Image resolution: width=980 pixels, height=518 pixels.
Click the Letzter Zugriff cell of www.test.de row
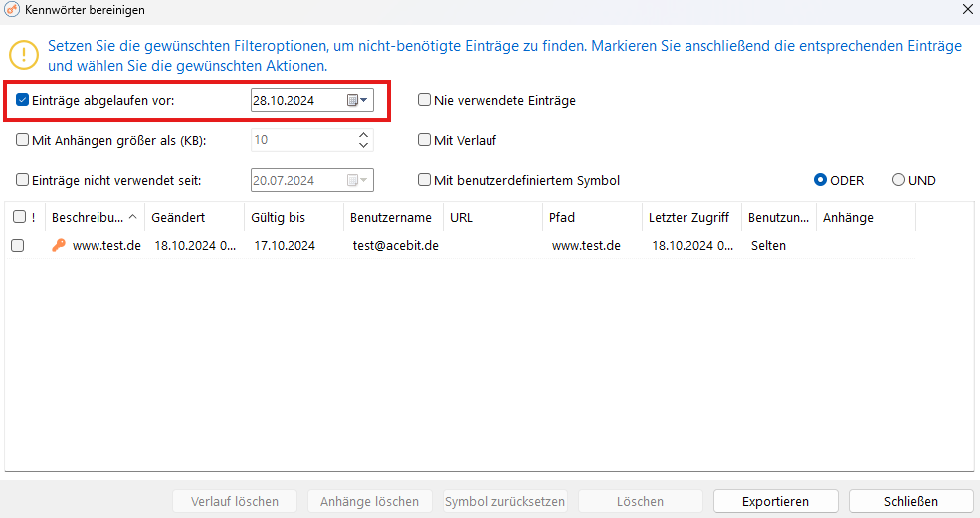click(x=692, y=245)
